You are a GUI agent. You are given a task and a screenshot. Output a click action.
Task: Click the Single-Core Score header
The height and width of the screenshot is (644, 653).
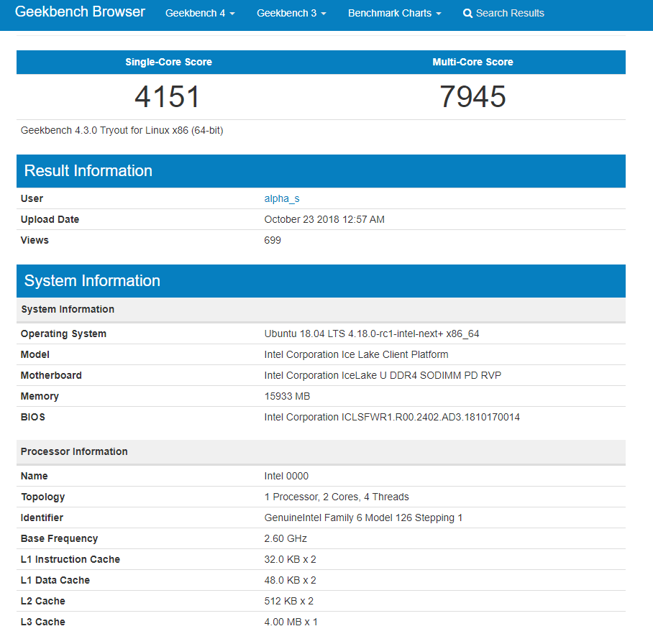(x=169, y=62)
